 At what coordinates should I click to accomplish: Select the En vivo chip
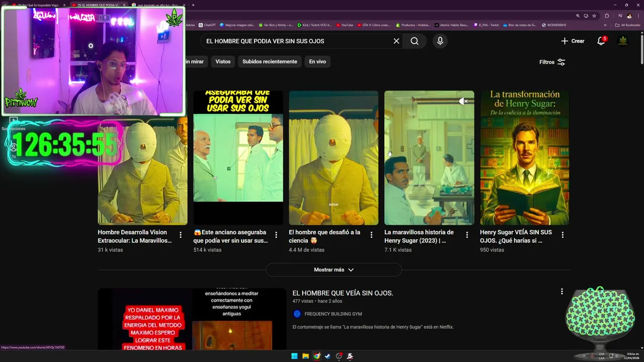(317, 61)
